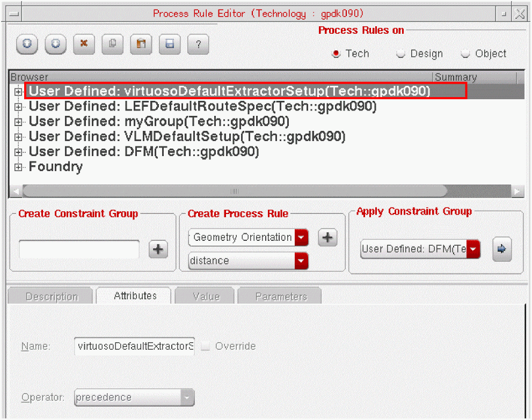Viewport: 532px width, 420px height.
Task: Select the Object radio button
Action: pos(465,54)
